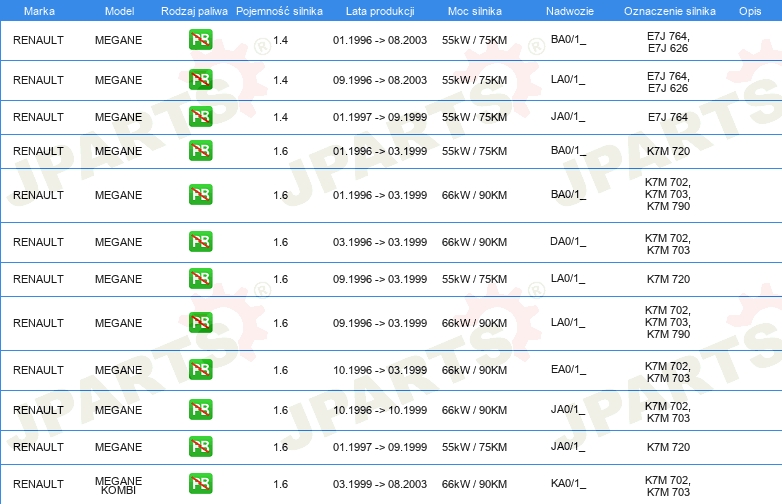Select engine codes in KA0/1_ row

click(x=668, y=486)
